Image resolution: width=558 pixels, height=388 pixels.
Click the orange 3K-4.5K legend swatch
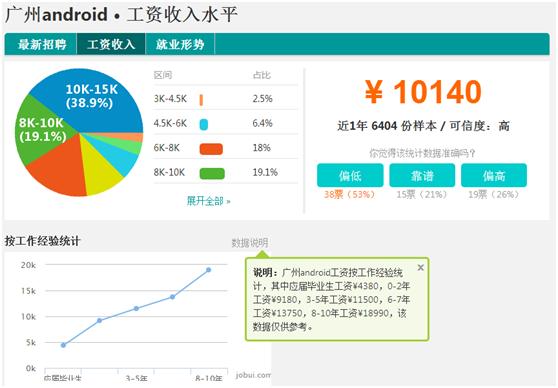201,100
